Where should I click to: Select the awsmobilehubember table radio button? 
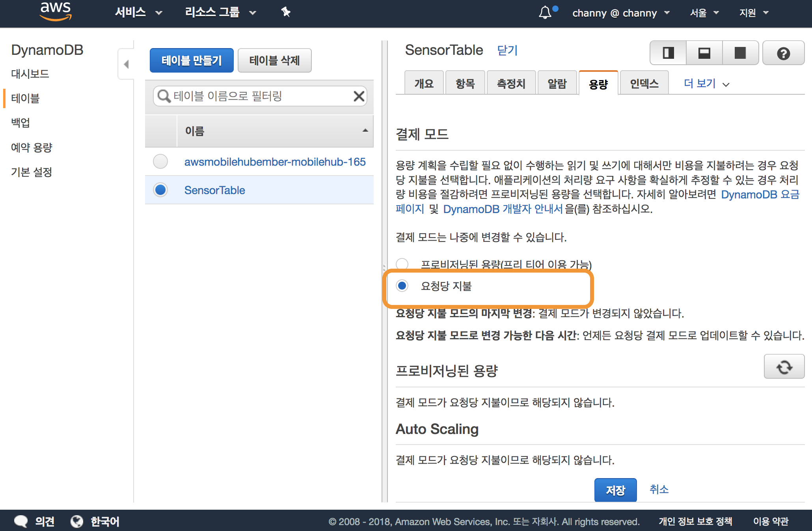coord(160,161)
